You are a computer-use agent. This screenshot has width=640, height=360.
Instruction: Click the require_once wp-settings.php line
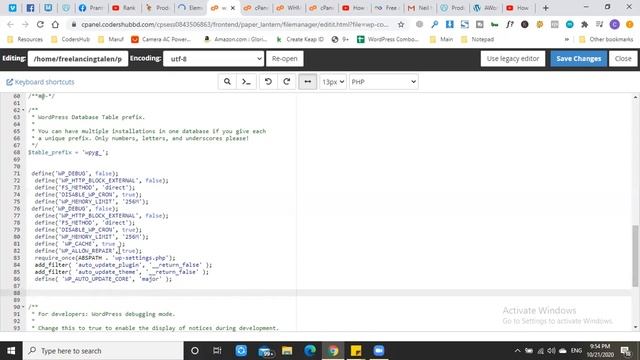coord(105,258)
